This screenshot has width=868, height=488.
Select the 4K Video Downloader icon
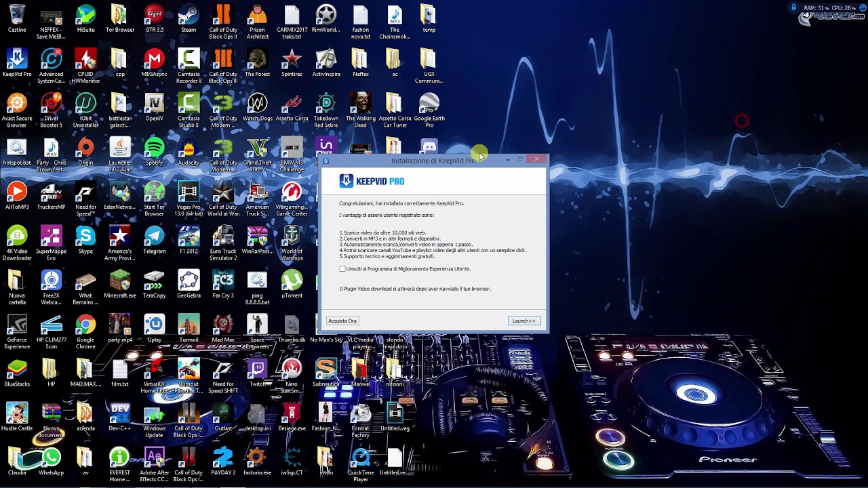coord(17,237)
